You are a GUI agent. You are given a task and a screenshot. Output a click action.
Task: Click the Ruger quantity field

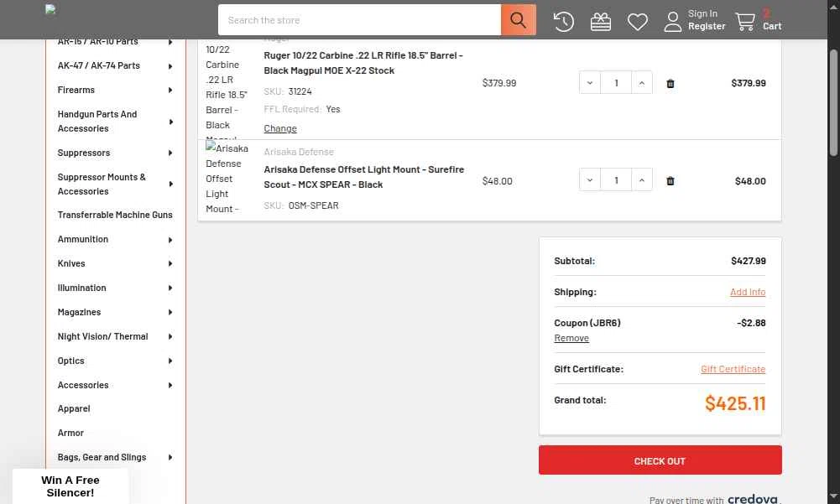pos(616,82)
